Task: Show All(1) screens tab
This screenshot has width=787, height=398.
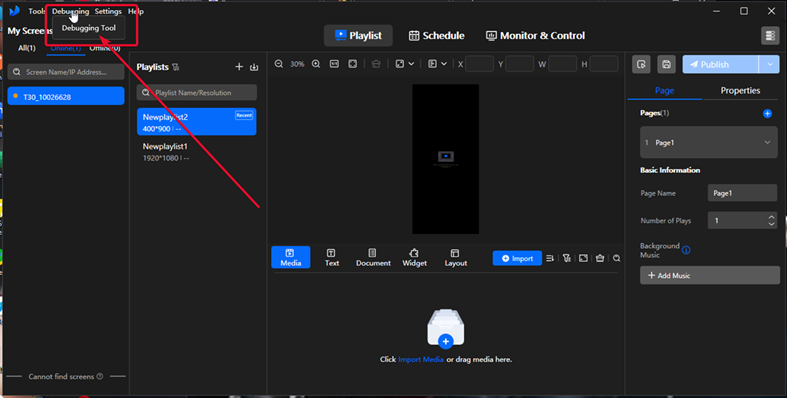Action: 27,48
